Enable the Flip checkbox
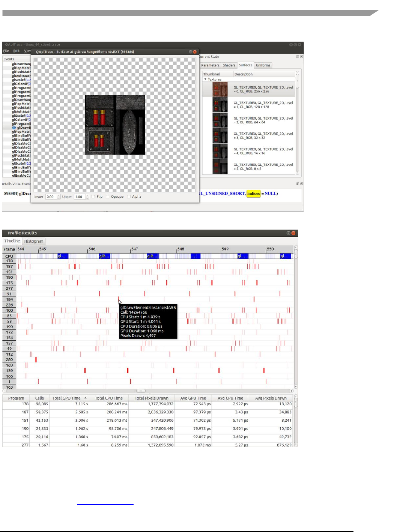394x532 pixels. coord(93,197)
